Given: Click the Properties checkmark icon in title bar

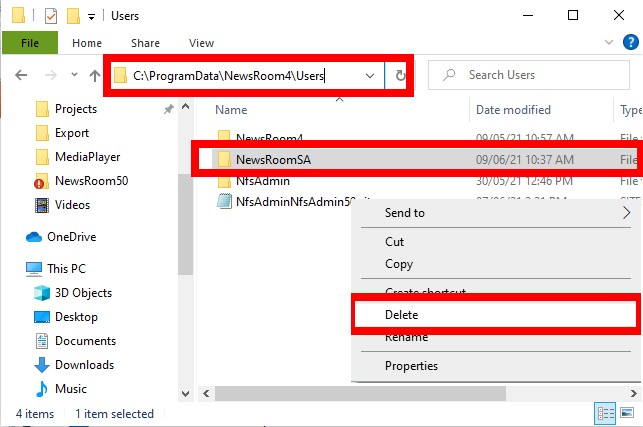Looking at the screenshot, I should coord(51,16).
